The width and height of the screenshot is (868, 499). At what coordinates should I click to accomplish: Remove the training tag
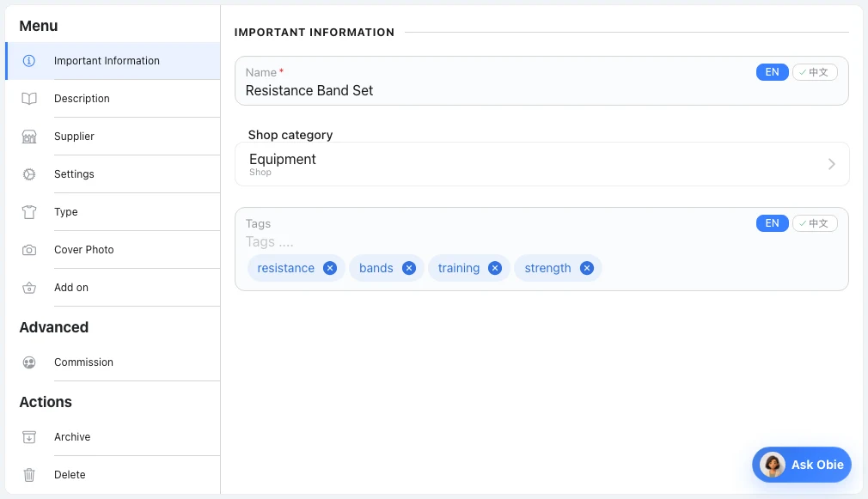click(495, 268)
